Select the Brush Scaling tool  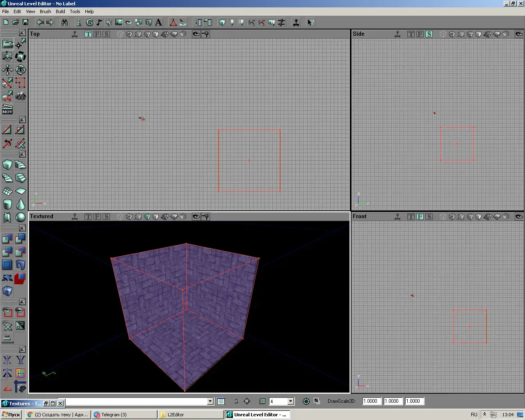click(7, 57)
